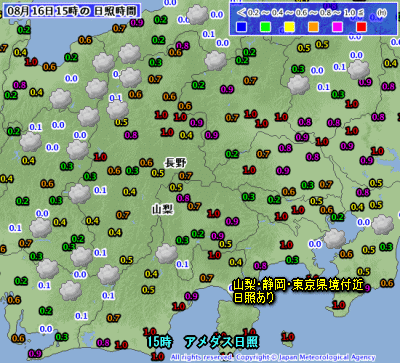
Task: Select the cloud icon on the far right edge
Action: pos(383,225)
